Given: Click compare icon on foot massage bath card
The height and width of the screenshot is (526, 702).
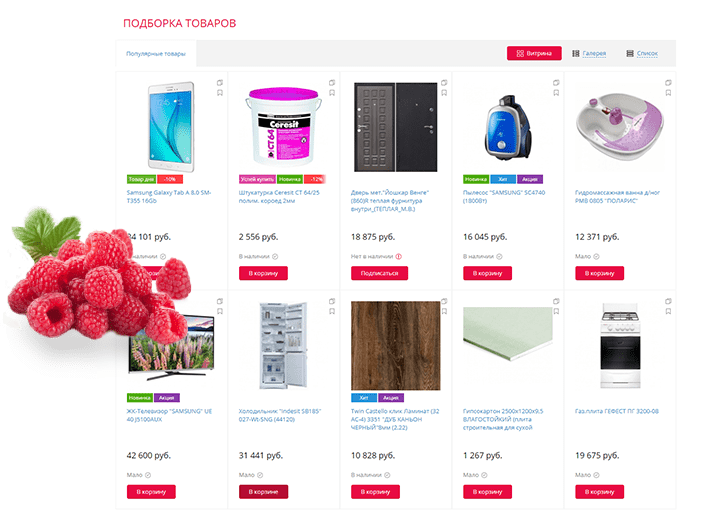Looking at the screenshot, I should click(x=668, y=83).
